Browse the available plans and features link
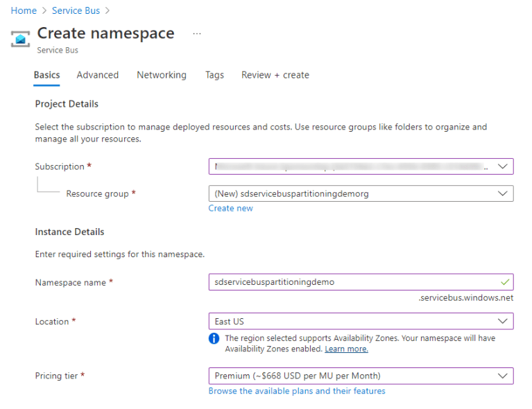Screen dimensions: 532x409 tap(297, 391)
